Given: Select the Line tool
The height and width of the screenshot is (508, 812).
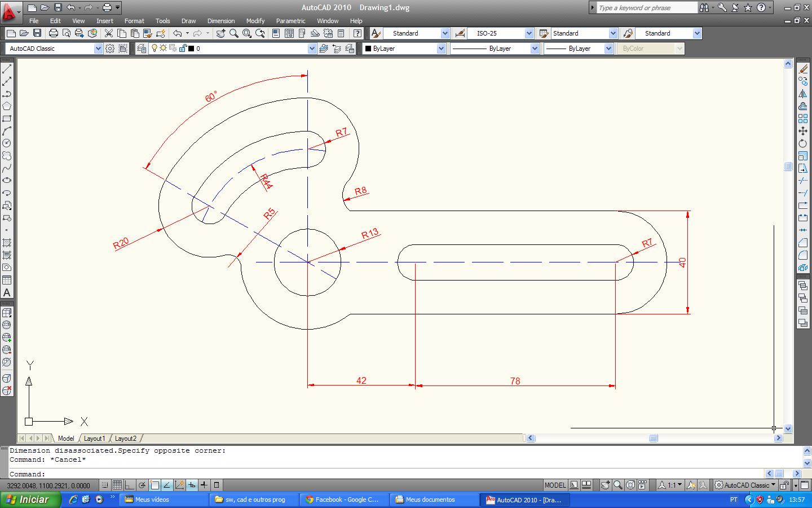Looking at the screenshot, I should point(7,69).
